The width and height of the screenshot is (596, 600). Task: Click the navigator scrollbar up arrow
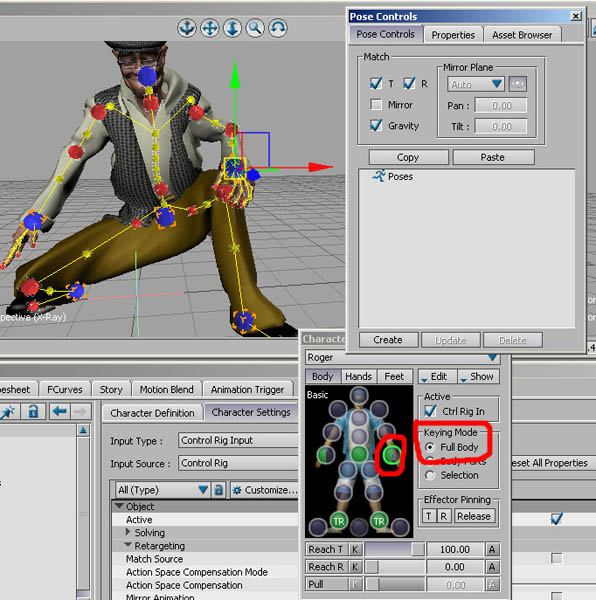tap(83, 430)
